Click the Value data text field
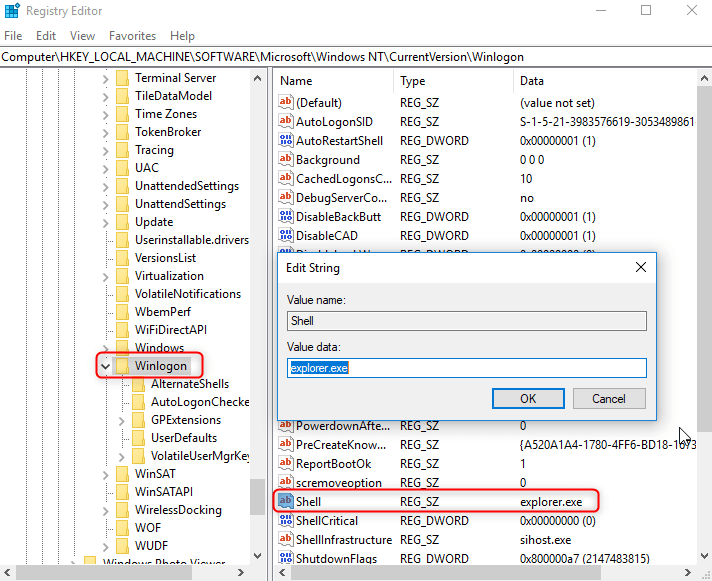 coord(466,368)
